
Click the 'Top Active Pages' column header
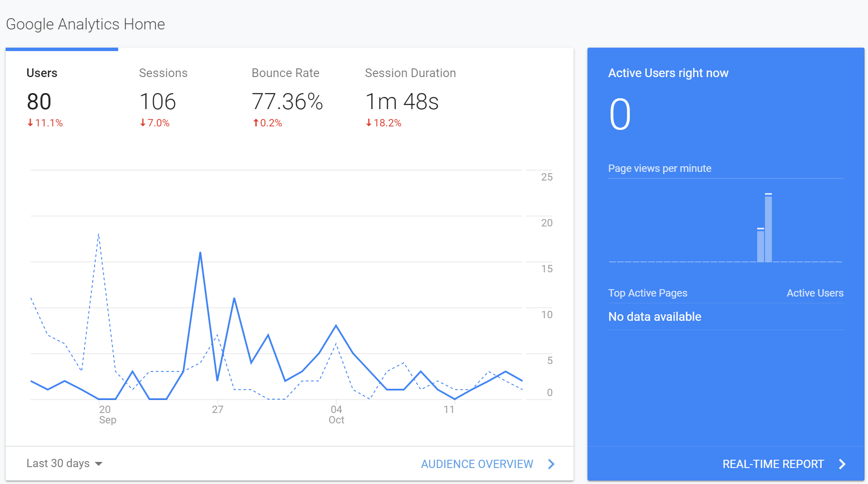pos(648,293)
